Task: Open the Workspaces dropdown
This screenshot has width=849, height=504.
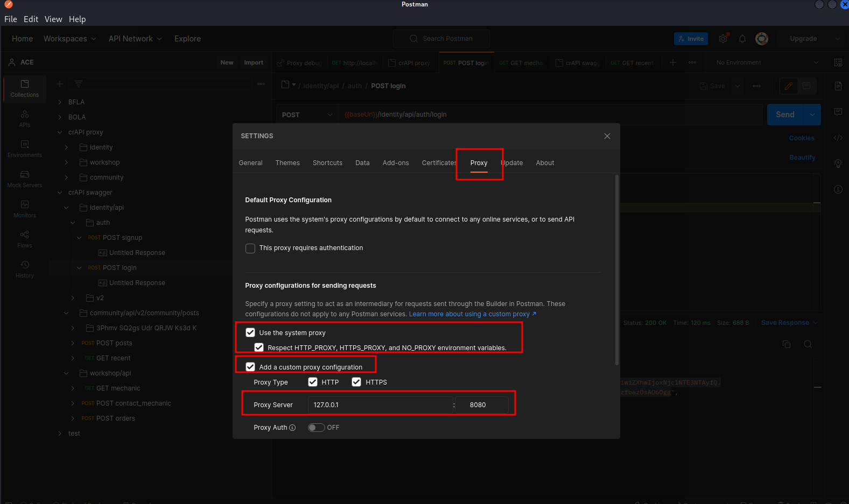Action: [70, 39]
